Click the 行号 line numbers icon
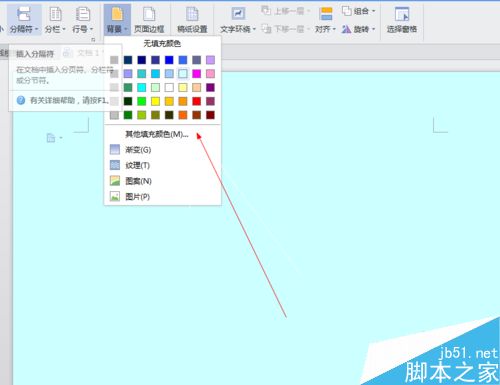This screenshot has height=385, width=500. [83, 14]
